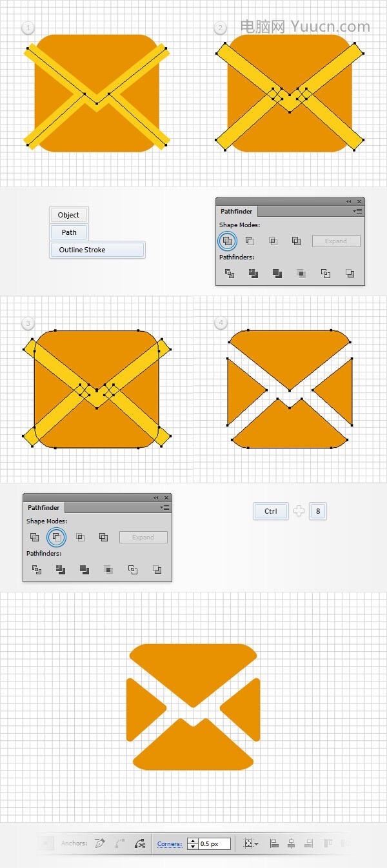This screenshot has height=868, width=387.
Task: Select the lower Pathfinder panel tab
Action: [x=44, y=507]
